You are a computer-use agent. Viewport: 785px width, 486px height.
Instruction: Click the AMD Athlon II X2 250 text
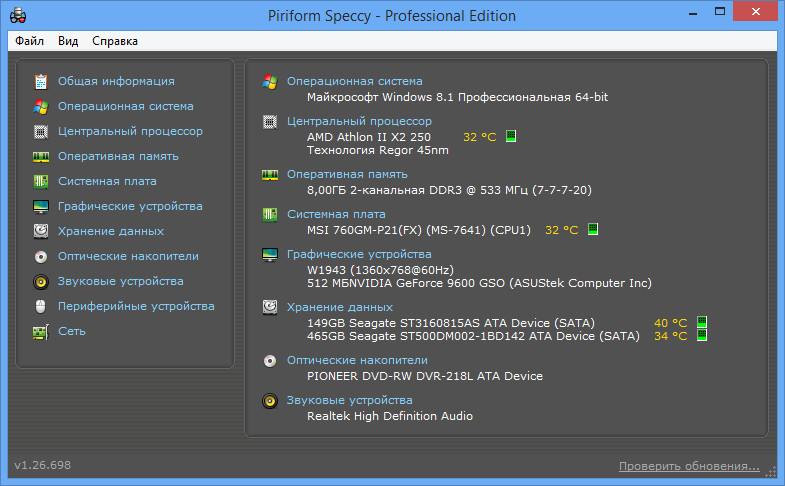369,137
